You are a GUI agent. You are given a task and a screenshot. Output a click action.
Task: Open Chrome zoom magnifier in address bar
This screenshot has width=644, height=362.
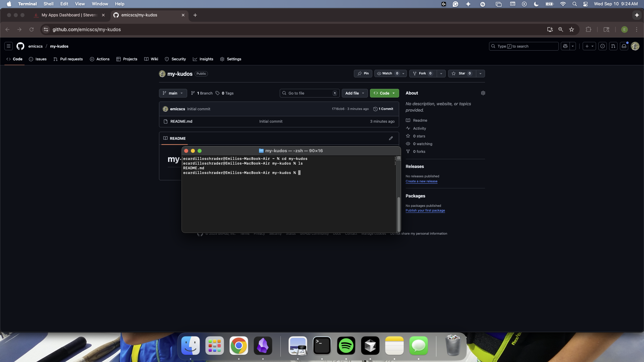560,29
